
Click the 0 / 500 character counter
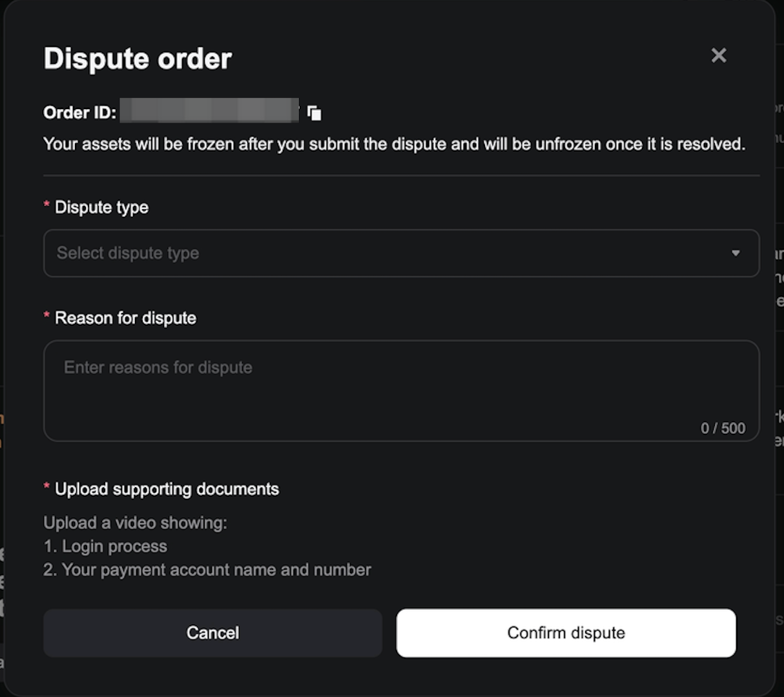(x=723, y=428)
